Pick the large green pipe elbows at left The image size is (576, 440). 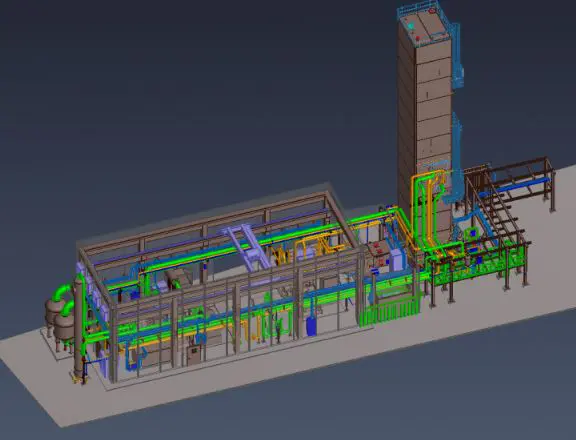click(x=64, y=299)
